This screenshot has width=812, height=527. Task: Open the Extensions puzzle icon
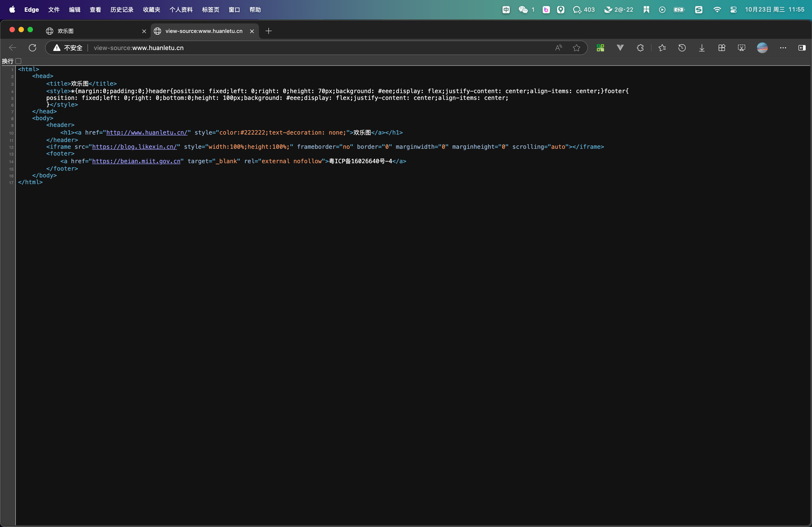pos(640,48)
